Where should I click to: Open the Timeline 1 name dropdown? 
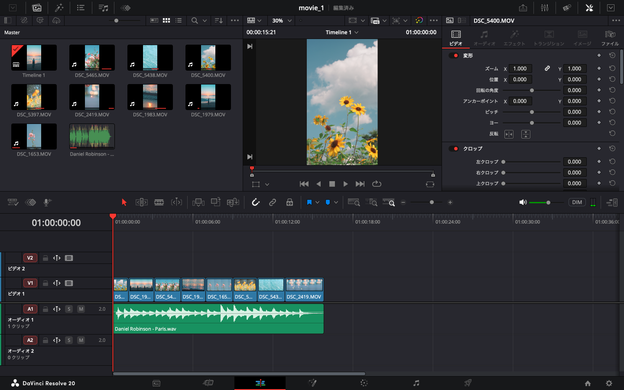click(x=342, y=32)
